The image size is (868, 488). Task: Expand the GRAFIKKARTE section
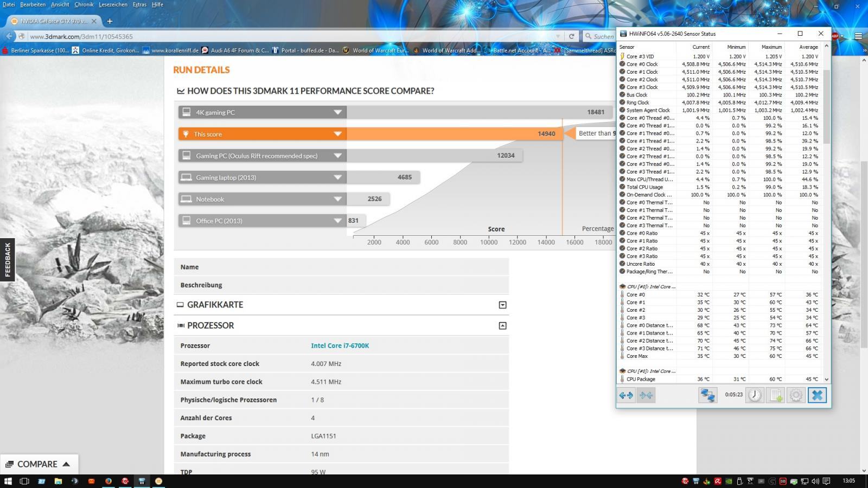pyautogui.click(x=502, y=305)
